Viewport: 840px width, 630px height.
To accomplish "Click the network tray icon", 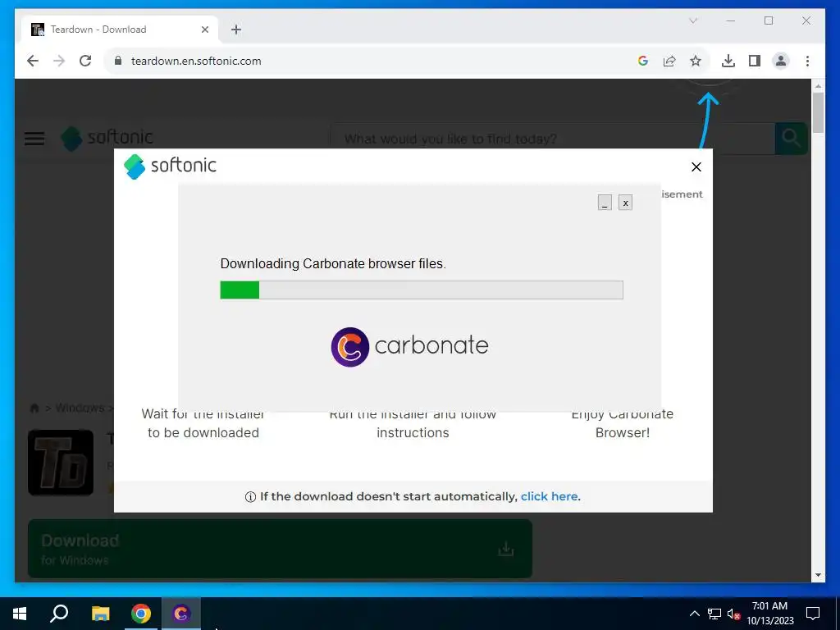I will tap(714, 614).
